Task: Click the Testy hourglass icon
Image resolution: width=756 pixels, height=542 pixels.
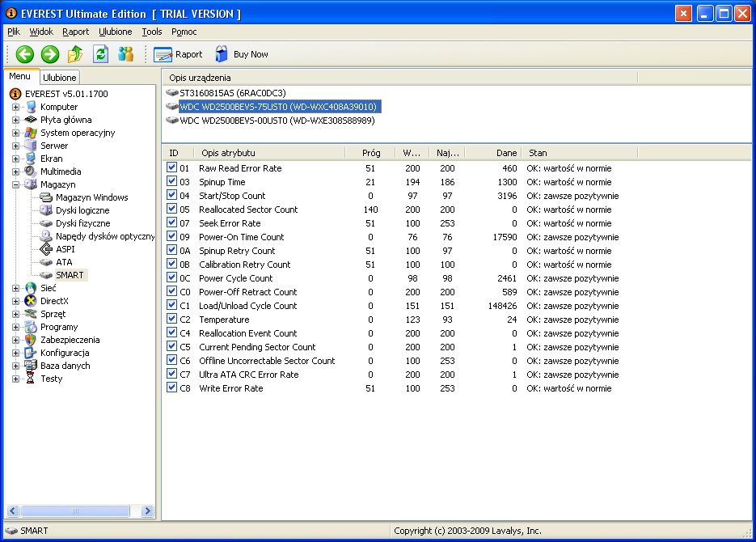Action: coord(31,379)
